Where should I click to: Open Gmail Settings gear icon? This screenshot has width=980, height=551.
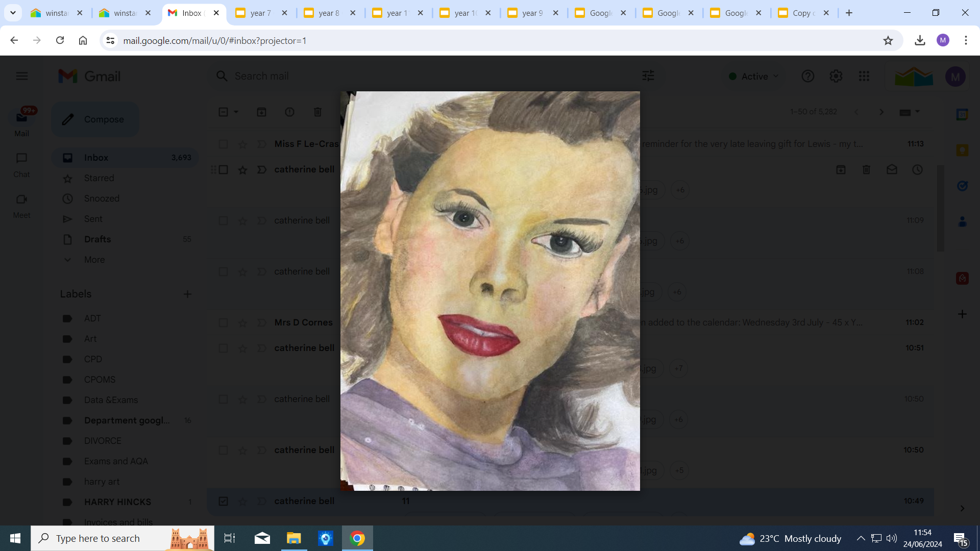tap(836, 76)
